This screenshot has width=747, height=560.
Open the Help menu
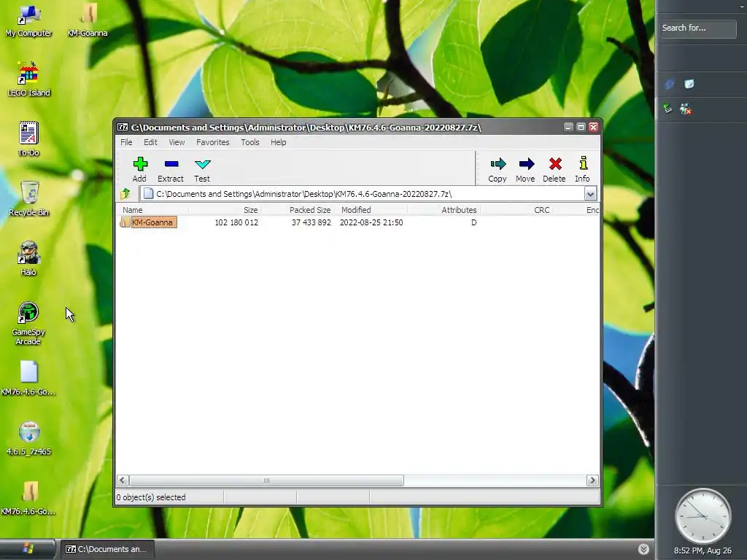click(x=278, y=142)
